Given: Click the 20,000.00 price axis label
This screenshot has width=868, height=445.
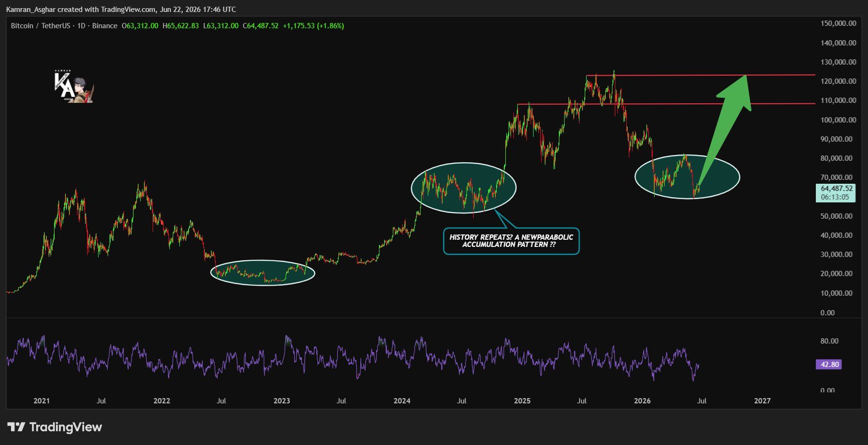Looking at the screenshot, I should [x=836, y=274].
